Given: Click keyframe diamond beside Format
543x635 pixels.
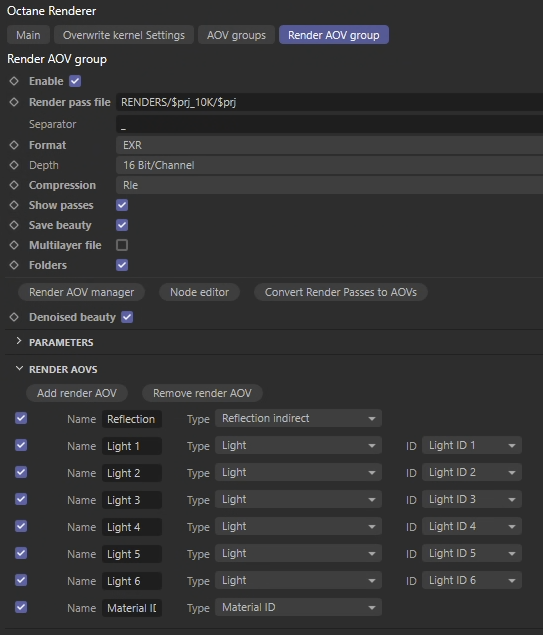Looking at the screenshot, I should coord(14,145).
